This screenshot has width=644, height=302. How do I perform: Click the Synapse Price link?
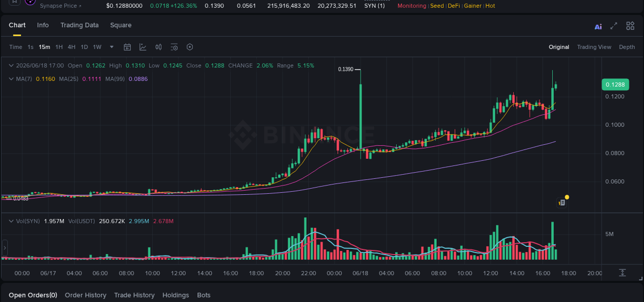point(60,6)
